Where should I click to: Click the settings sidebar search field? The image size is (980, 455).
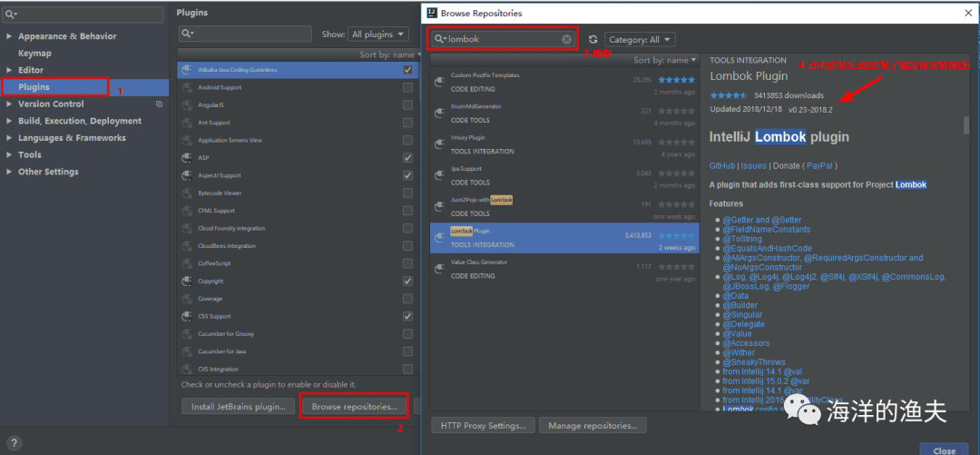[x=83, y=14]
